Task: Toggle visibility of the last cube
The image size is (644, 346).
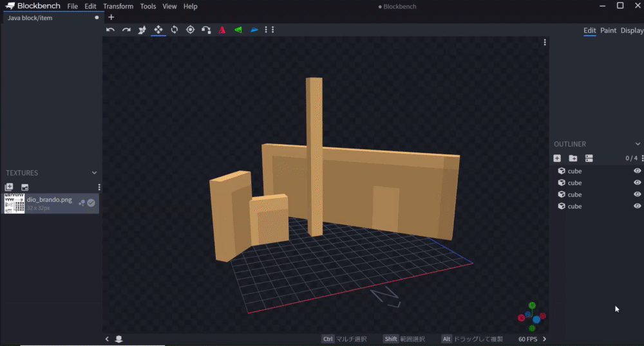Action: coord(637,206)
